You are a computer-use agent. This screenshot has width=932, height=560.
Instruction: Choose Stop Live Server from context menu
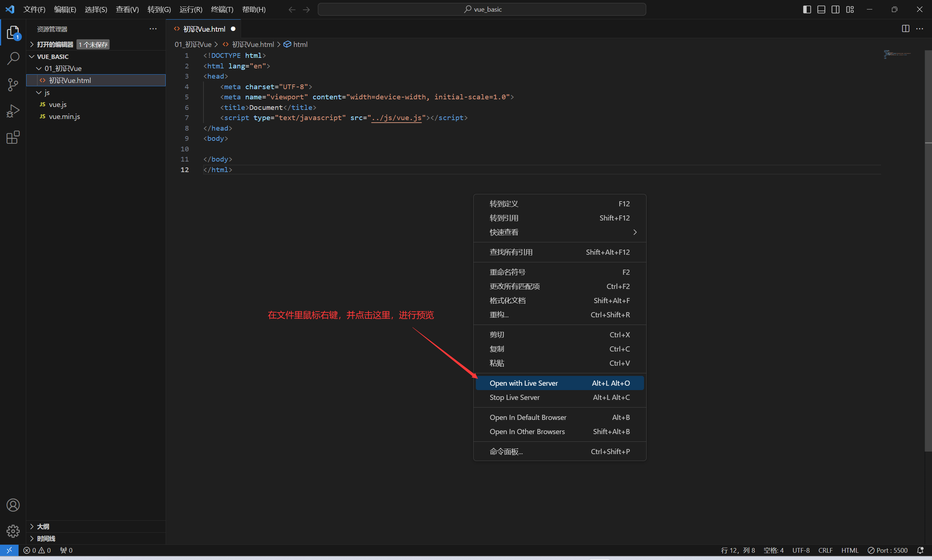[560, 397]
